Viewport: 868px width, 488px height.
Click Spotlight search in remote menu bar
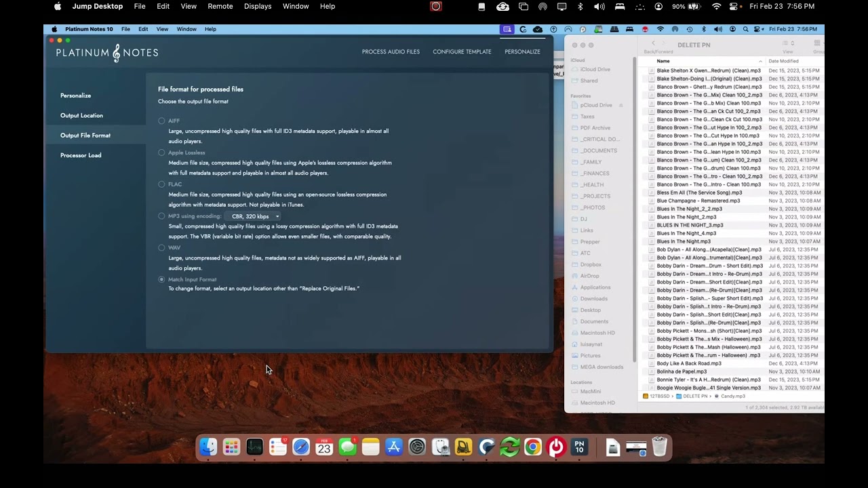tap(746, 29)
